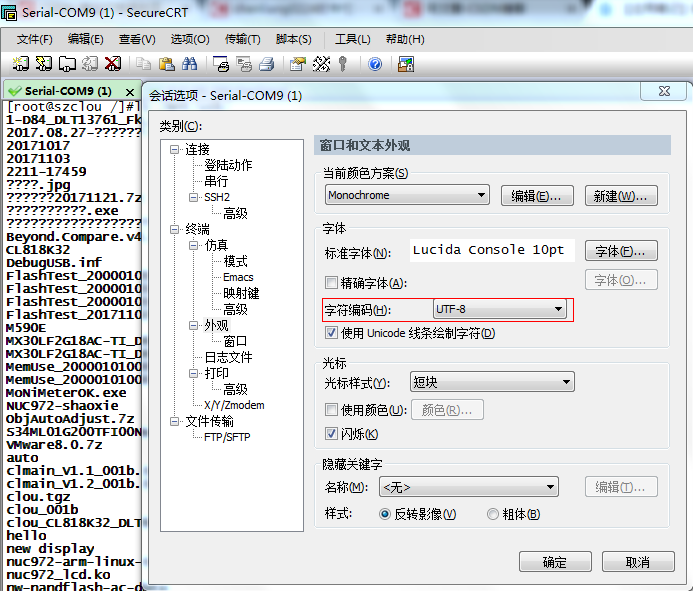The height and width of the screenshot is (591, 693).
Task: Select 窗口 in category tree
Action: point(235,341)
